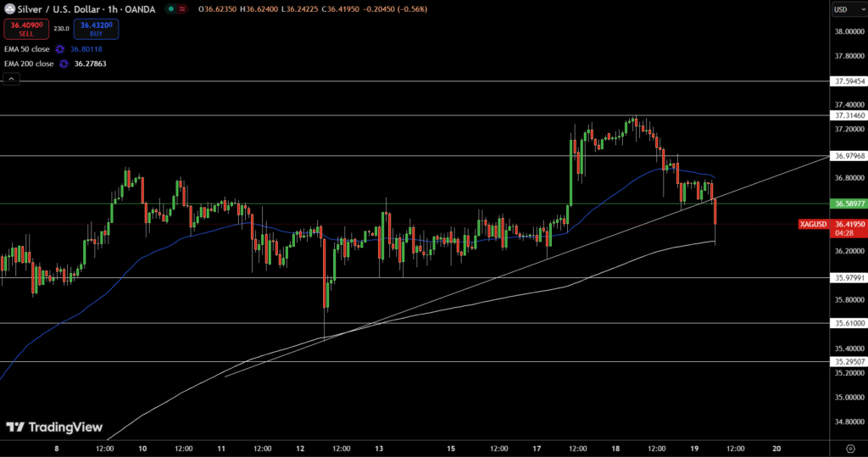Image resolution: width=868 pixels, height=457 pixels.
Task: Click the spread value 230.0
Action: [61, 29]
